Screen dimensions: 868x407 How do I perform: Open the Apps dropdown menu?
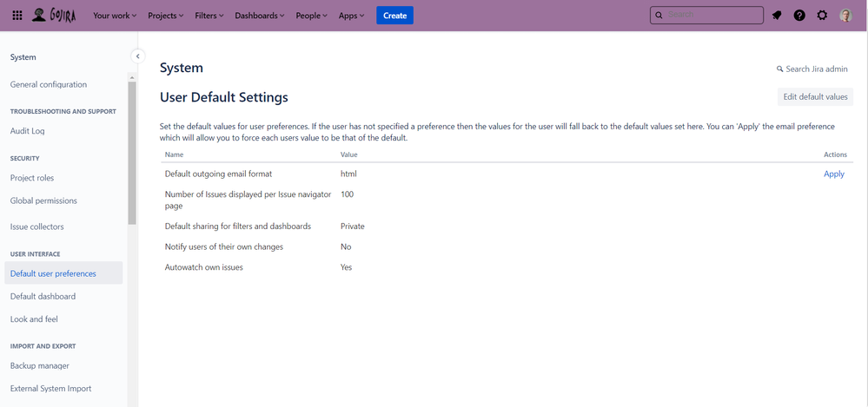352,16
